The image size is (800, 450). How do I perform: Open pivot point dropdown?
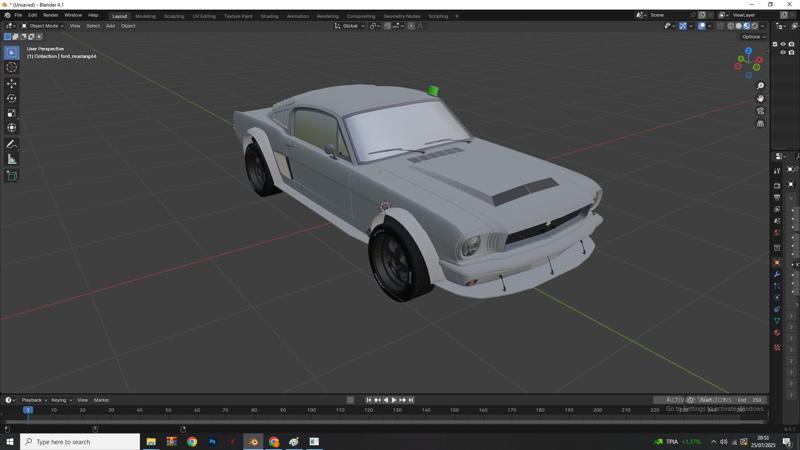(x=374, y=26)
